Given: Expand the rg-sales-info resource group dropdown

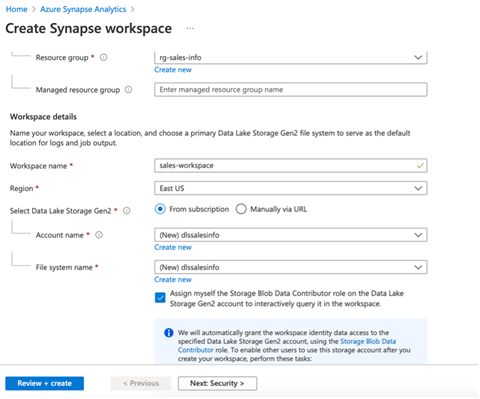Looking at the screenshot, I should pos(291,57).
